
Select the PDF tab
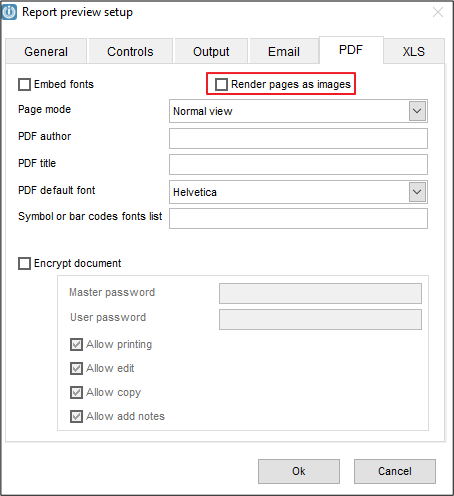[x=351, y=50]
